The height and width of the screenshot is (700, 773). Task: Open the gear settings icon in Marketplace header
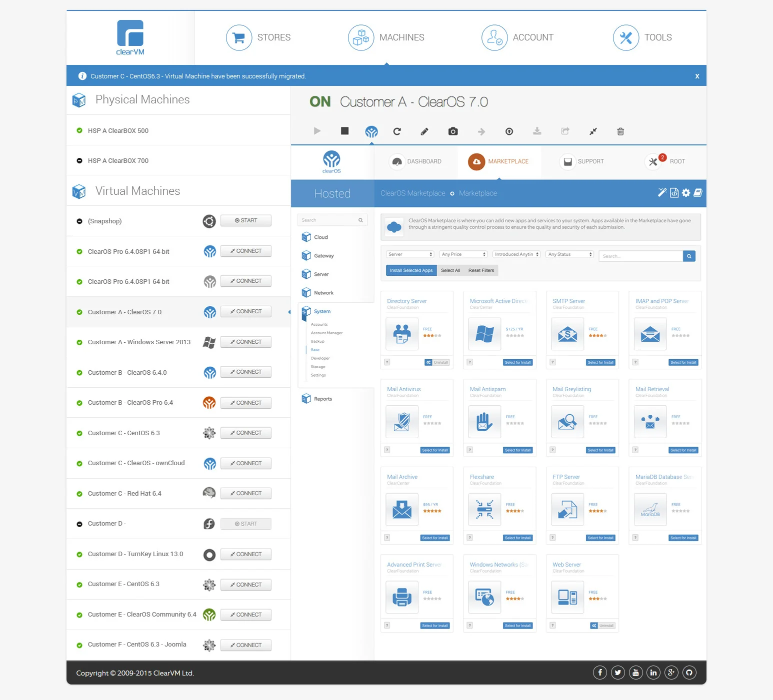(x=686, y=193)
